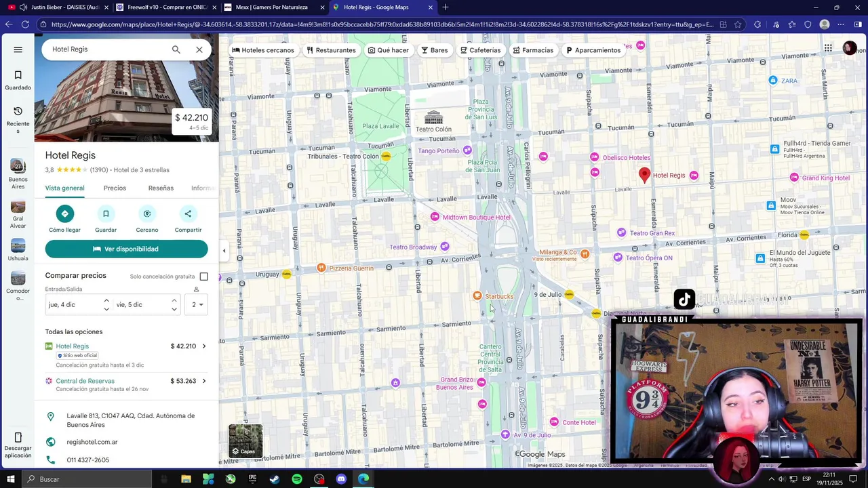Click the Pizzería Guerrin marker

pos(321,268)
